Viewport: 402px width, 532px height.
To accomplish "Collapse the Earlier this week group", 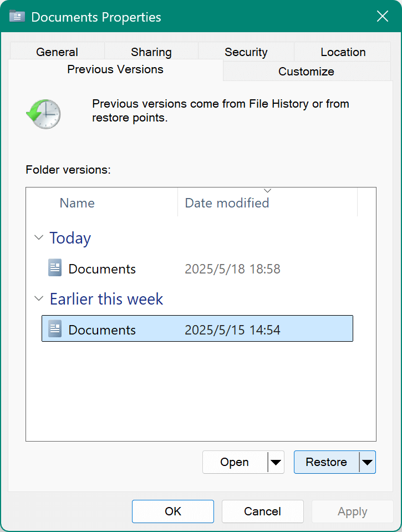I will (38, 298).
